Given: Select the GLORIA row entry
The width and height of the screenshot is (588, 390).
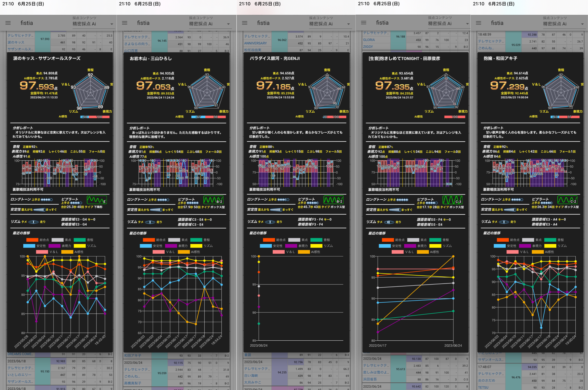Looking at the screenshot, I should [369, 40].
